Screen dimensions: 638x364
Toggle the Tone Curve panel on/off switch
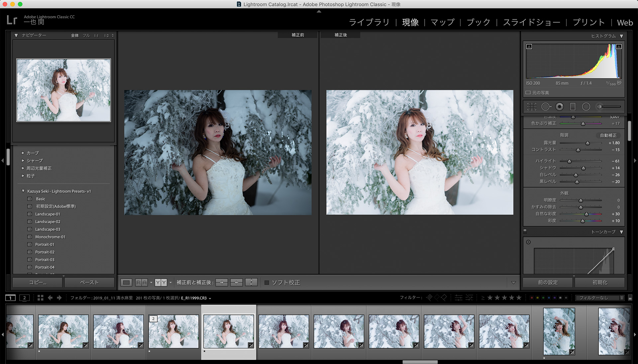pos(525,231)
